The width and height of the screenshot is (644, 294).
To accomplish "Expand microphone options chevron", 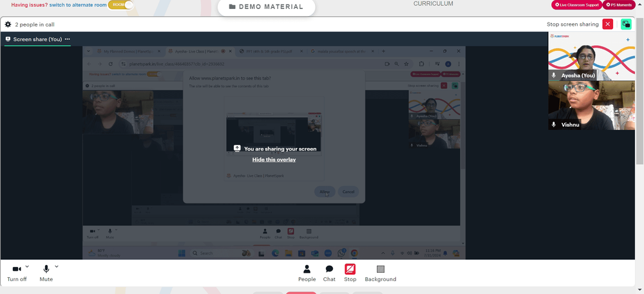I will tap(57, 266).
